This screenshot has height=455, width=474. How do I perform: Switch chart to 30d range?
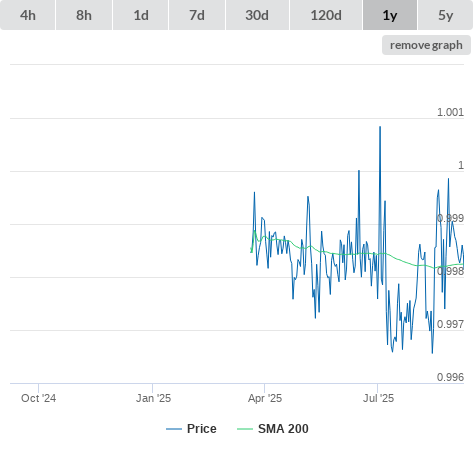click(257, 15)
